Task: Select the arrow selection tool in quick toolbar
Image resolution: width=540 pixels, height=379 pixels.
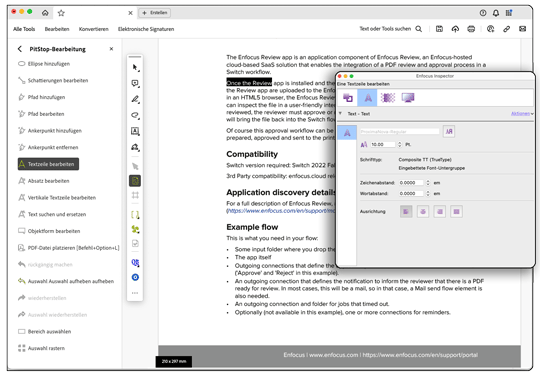Action: [x=135, y=67]
